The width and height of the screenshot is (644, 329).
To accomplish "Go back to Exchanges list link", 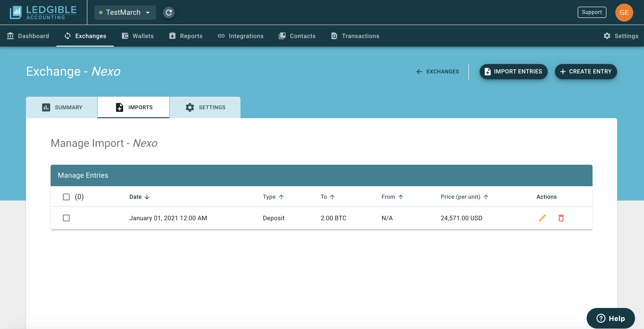I will [x=438, y=72].
